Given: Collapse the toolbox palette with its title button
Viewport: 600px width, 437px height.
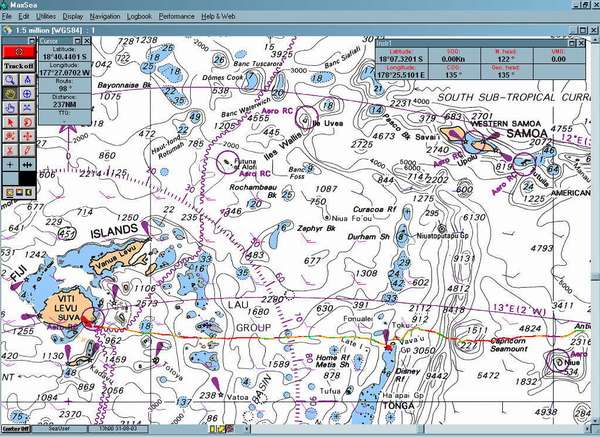Looking at the screenshot, I should [32, 41].
